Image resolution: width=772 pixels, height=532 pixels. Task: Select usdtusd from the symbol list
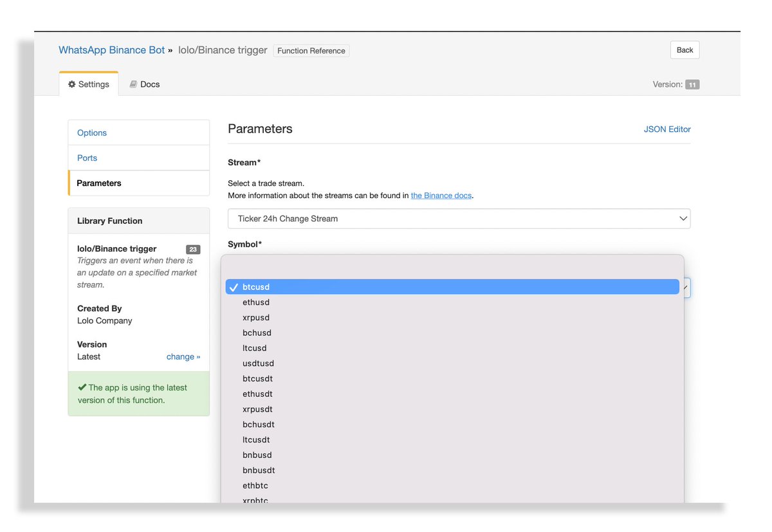point(452,363)
